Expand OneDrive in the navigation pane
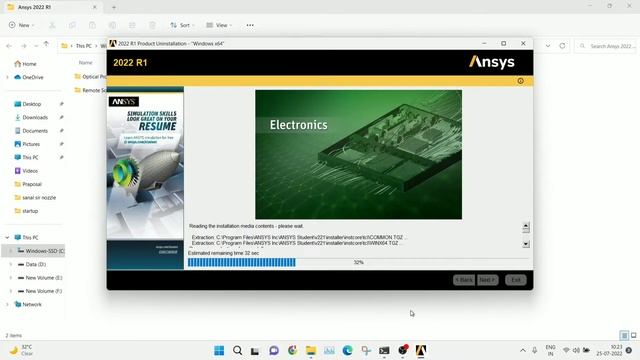This screenshot has width=640, height=360. 7,77
